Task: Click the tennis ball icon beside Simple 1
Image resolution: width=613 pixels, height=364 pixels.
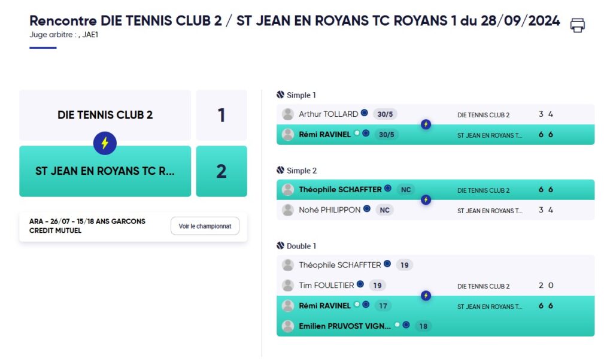Action: [280, 95]
